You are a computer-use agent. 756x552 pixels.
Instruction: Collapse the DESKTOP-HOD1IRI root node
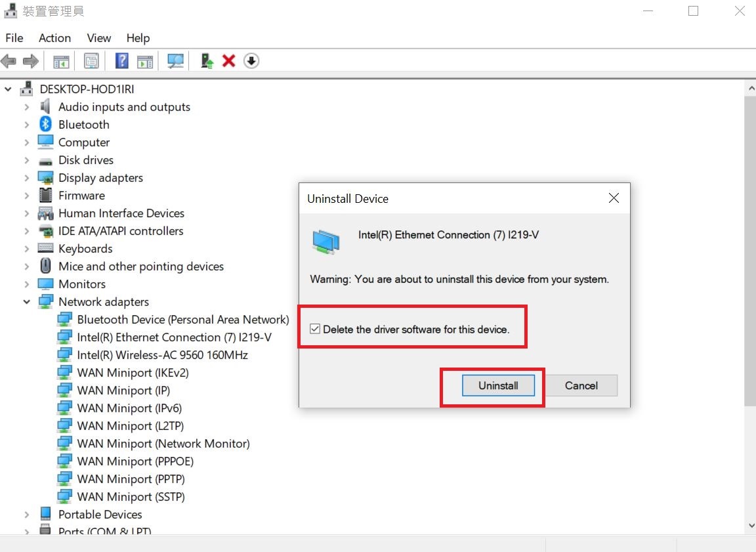pos(9,89)
